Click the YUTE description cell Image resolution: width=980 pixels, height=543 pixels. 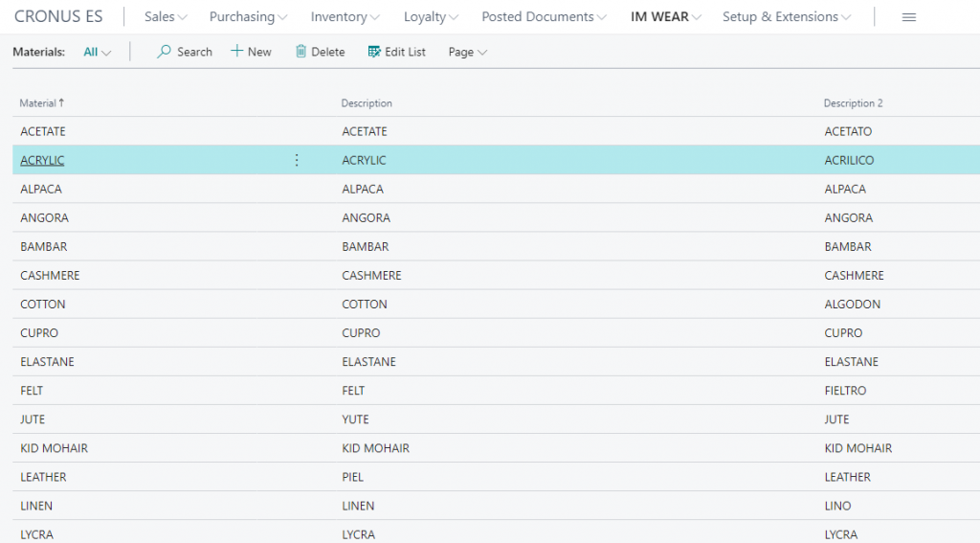pyautogui.click(x=355, y=419)
